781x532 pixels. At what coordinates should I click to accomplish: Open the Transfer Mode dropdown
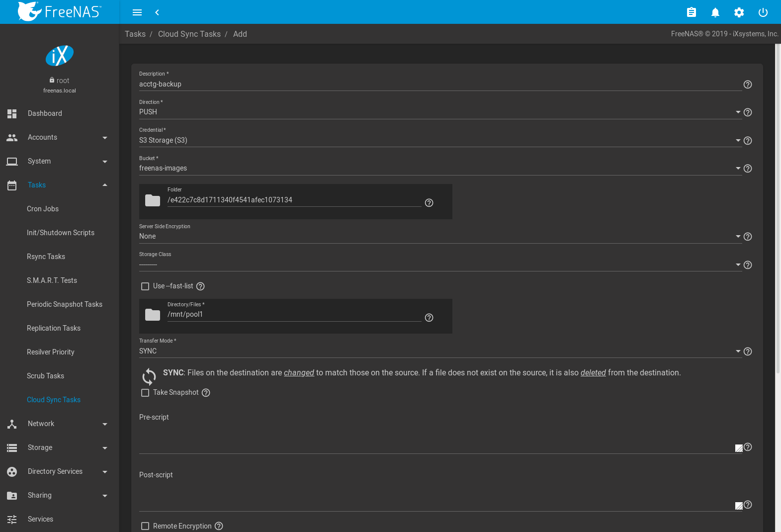coord(440,352)
